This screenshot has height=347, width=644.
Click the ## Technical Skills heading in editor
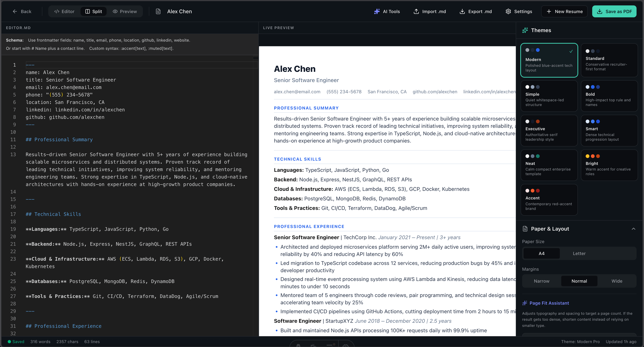pyautogui.click(x=53, y=214)
